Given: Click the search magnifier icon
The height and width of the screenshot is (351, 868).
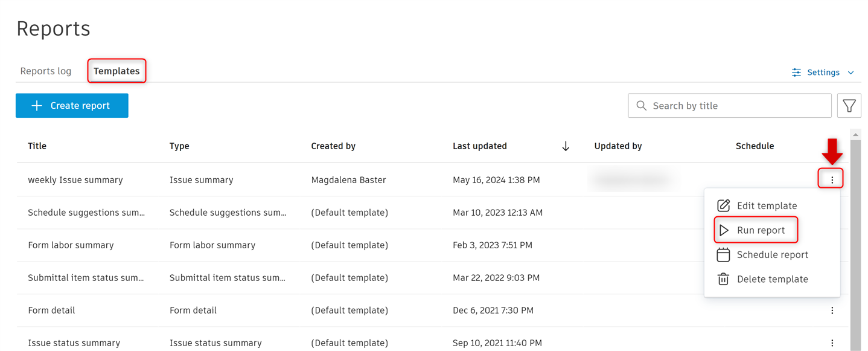Looking at the screenshot, I should point(641,106).
